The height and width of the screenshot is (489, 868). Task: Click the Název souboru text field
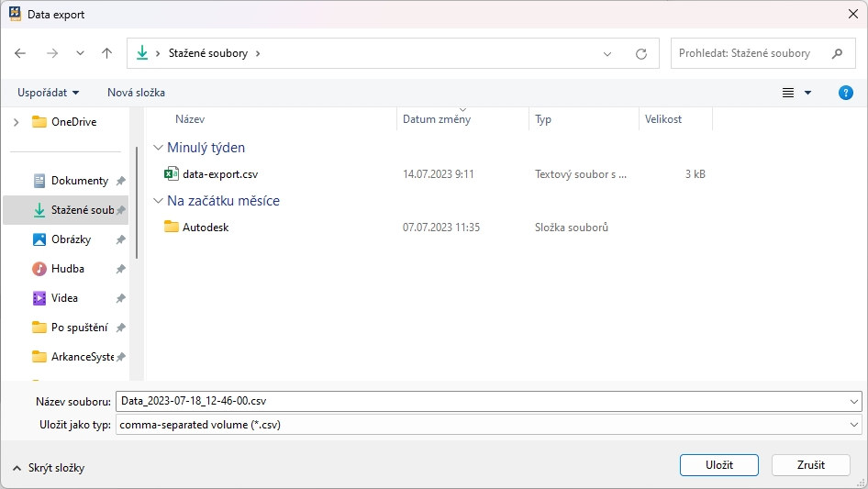coord(482,401)
